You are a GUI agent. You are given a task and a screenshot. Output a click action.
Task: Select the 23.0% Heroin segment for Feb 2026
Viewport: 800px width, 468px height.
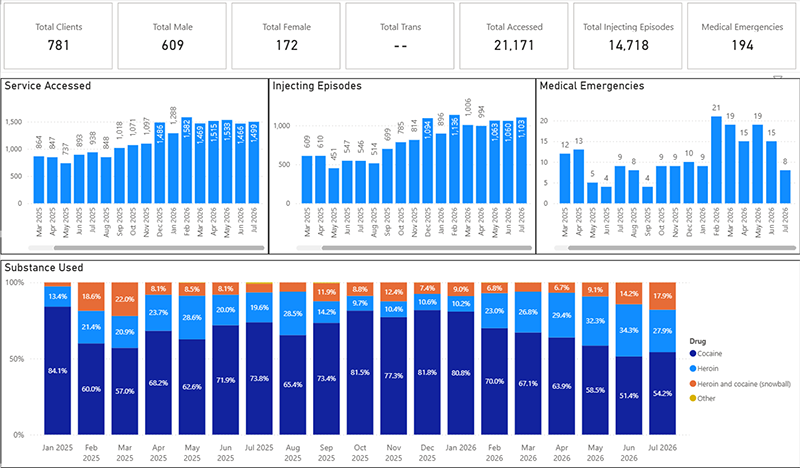[494, 311]
